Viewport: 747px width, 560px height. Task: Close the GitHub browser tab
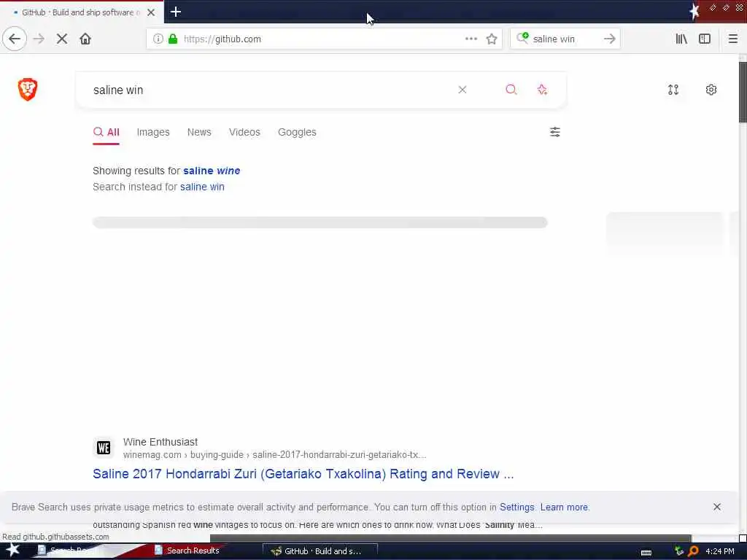point(151,12)
